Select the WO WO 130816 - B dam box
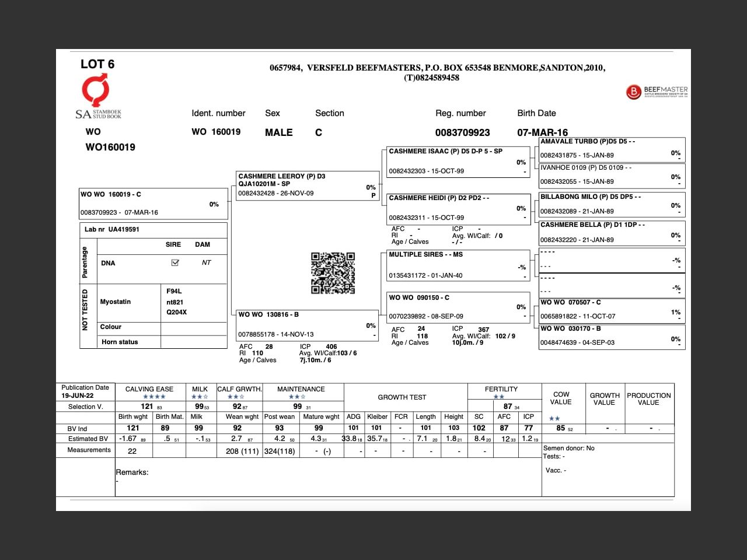This screenshot has height=560, width=747. click(x=307, y=324)
